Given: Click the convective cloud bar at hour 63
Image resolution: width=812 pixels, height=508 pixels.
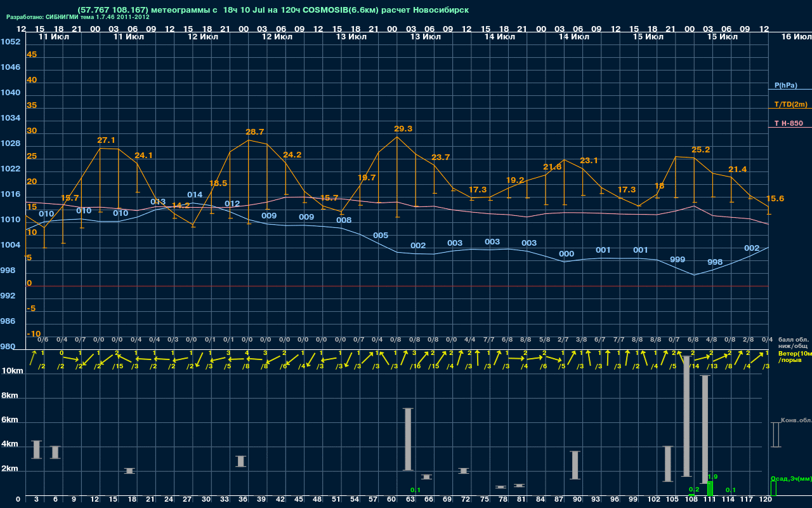Looking at the screenshot, I should [x=408, y=439].
